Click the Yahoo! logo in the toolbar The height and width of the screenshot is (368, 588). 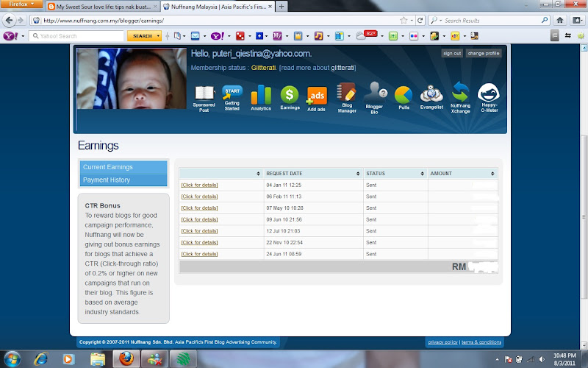click(10, 36)
